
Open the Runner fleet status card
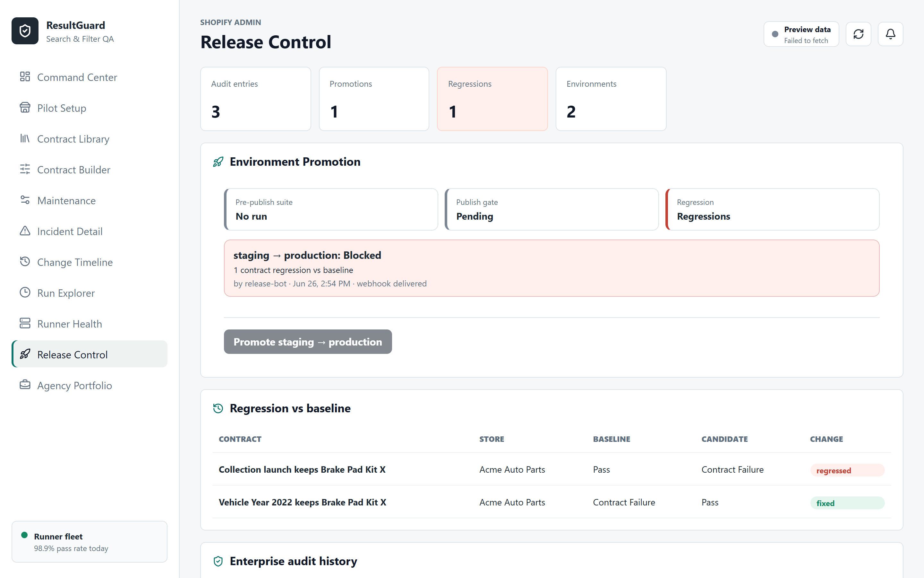coord(90,542)
